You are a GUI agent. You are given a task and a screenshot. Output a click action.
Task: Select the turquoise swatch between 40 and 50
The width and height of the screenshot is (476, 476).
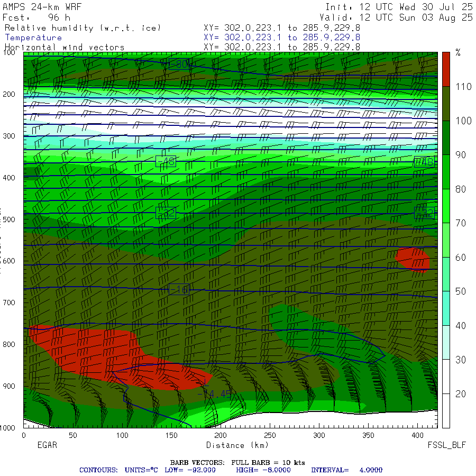(x=446, y=308)
